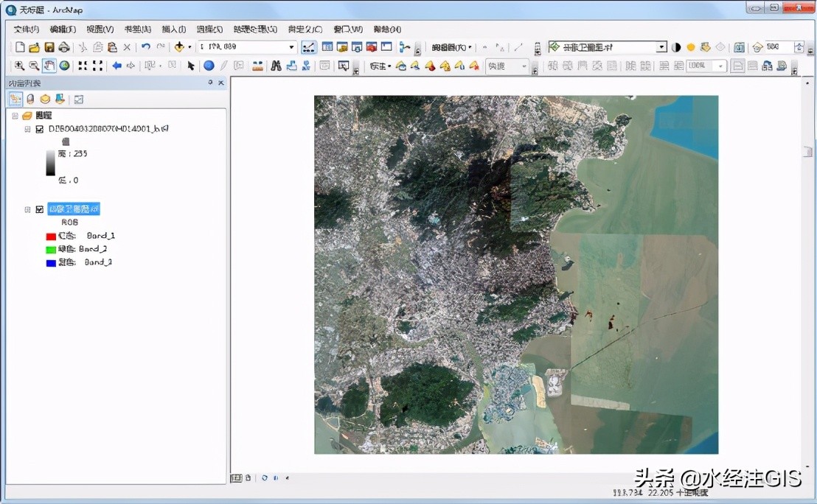The height and width of the screenshot is (504, 817).
Task: Toggle List By Drawing Order view
Action: click(15, 99)
